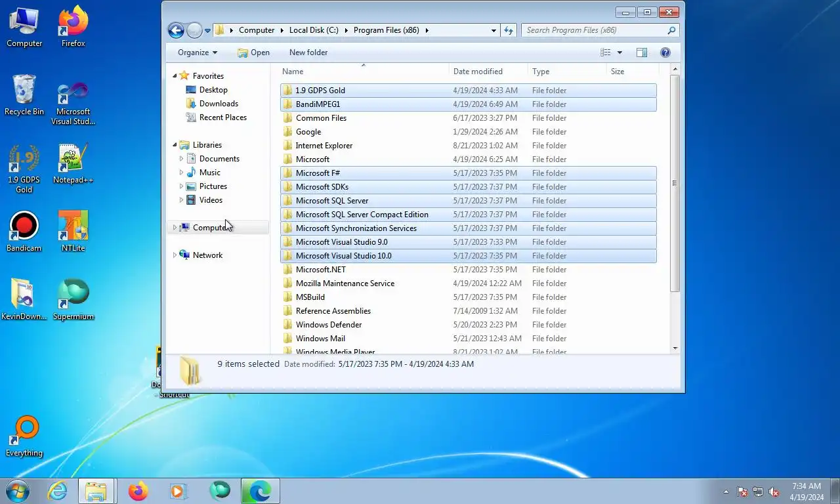Click the Windows Start button
The image size is (840, 504).
click(x=17, y=490)
